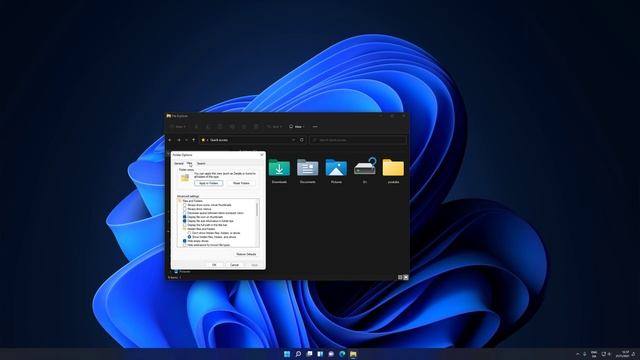This screenshot has height=360, width=640.
Task: Open the recent locations chevron
Action: pos(186,140)
